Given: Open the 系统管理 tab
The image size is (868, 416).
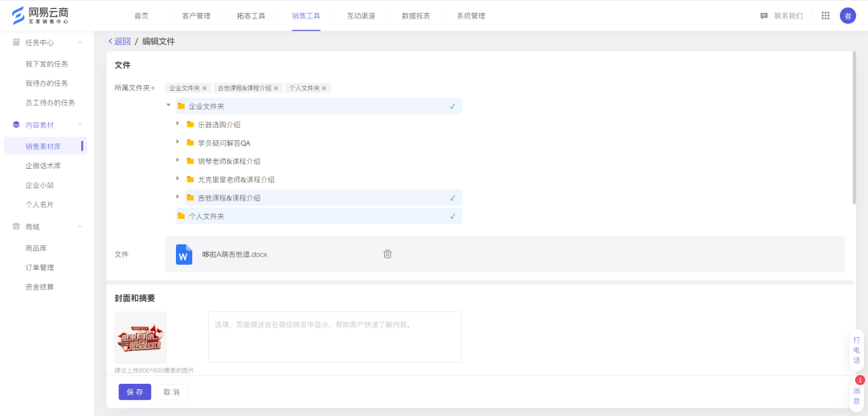Looking at the screenshot, I should [x=471, y=16].
